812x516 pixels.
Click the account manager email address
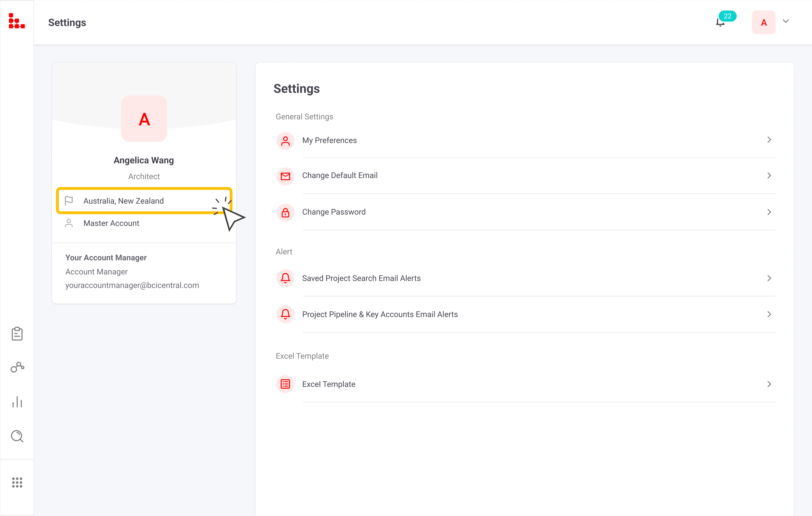pyautogui.click(x=132, y=285)
